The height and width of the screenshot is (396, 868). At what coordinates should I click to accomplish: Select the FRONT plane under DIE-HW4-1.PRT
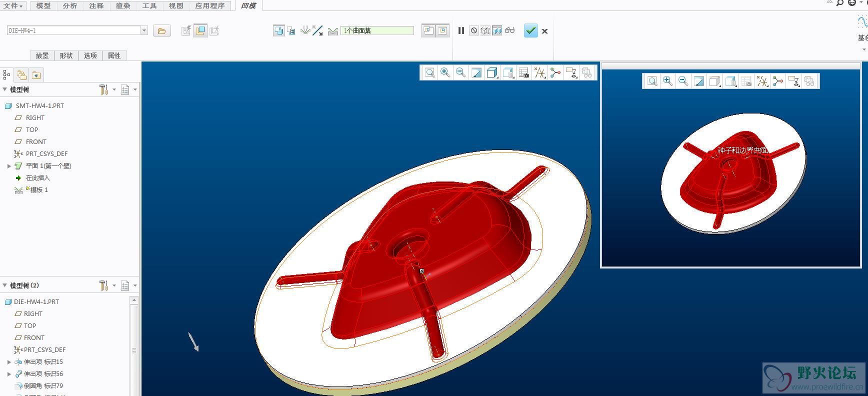[x=34, y=337]
